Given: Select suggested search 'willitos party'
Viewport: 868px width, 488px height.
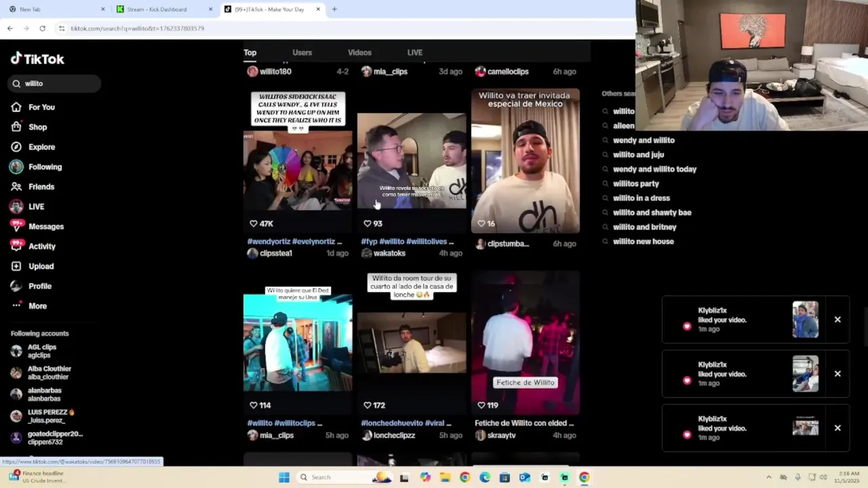Looking at the screenshot, I should click(636, 184).
